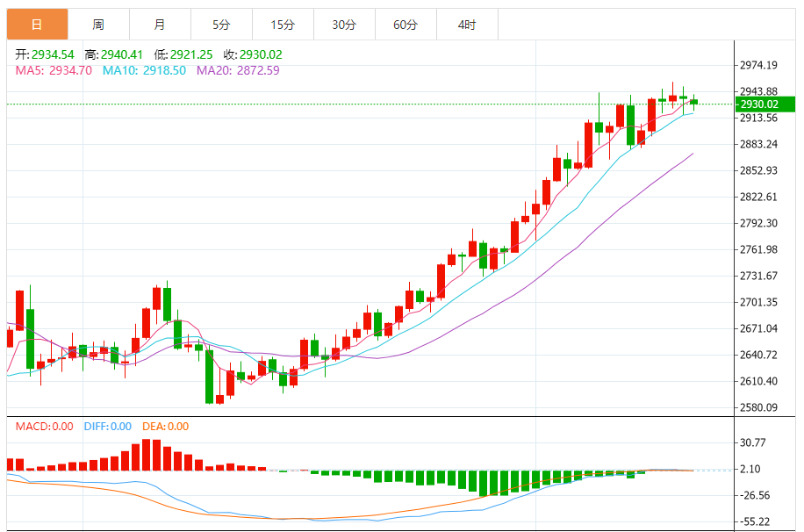The height and width of the screenshot is (532, 804).
Task: Click the -55.22 MACD axis label
Action: 755,521
